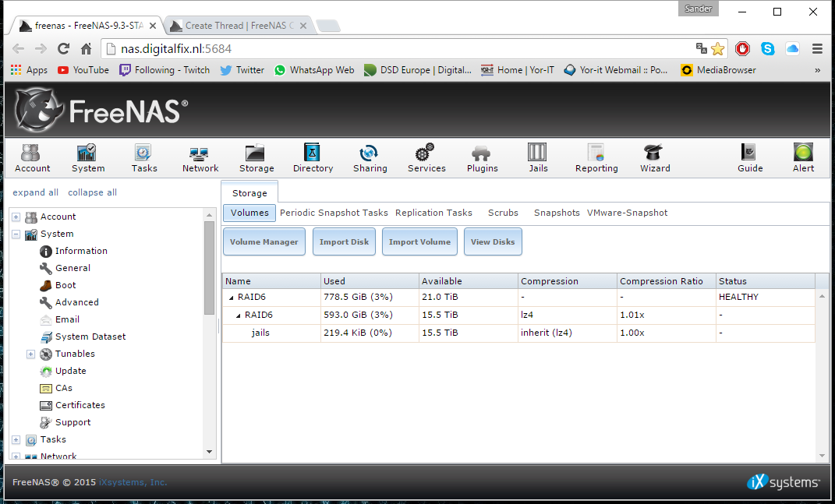This screenshot has height=504, width=835.
Task: Open the WhatsApp Web bookmark
Action: pyautogui.click(x=314, y=70)
